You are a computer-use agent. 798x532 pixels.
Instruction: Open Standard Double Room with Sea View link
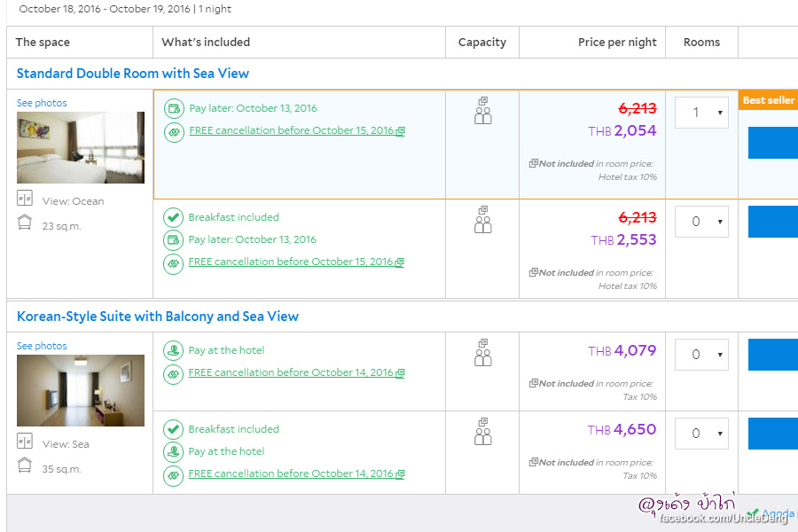pyautogui.click(x=133, y=74)
